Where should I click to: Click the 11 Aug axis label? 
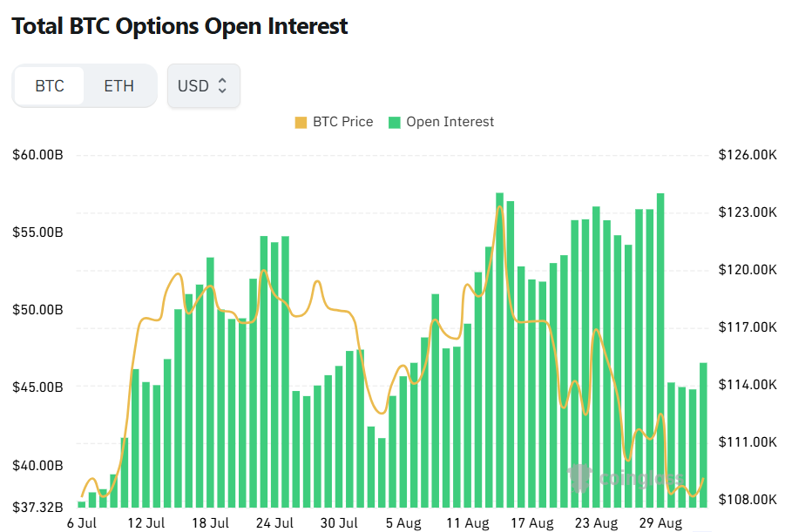[468, 523]
